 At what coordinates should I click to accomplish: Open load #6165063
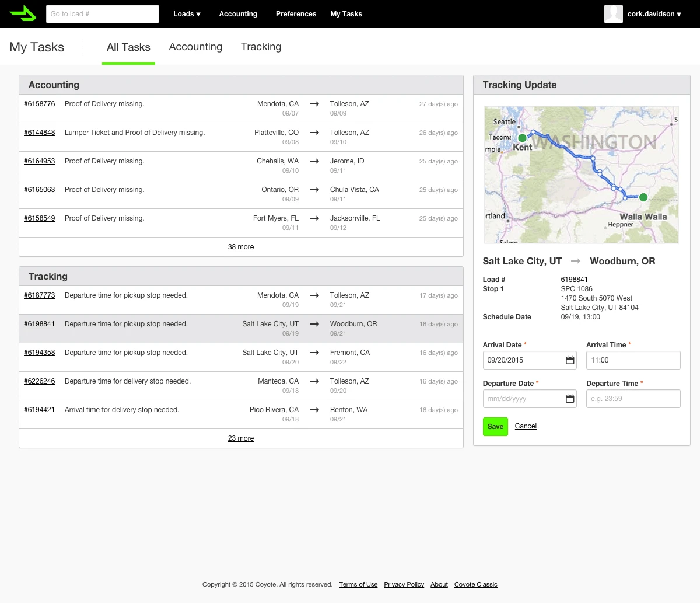tap(40, 190)
